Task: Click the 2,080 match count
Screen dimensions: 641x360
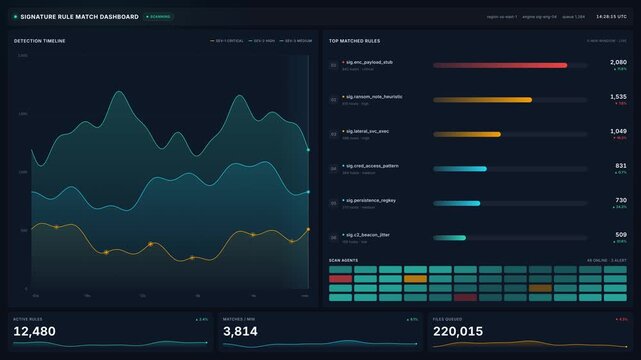Action: [x=618, y=62]
